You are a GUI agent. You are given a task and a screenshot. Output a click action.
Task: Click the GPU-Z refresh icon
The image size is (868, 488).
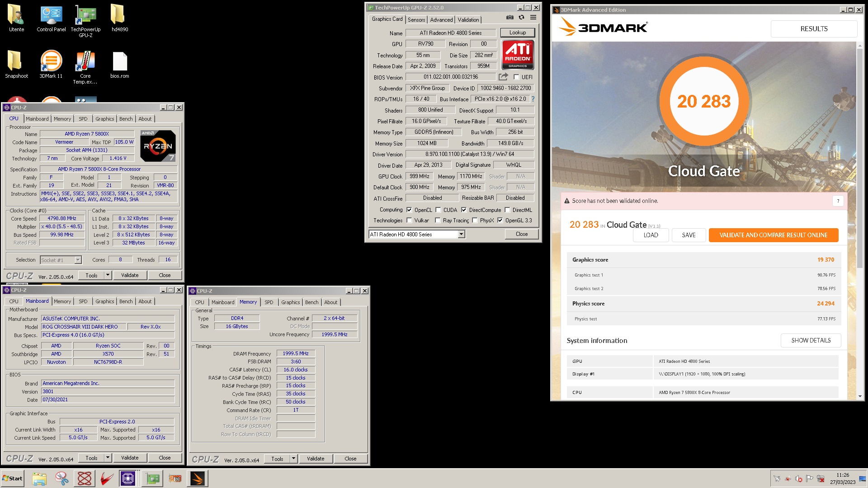click(521, 18)
